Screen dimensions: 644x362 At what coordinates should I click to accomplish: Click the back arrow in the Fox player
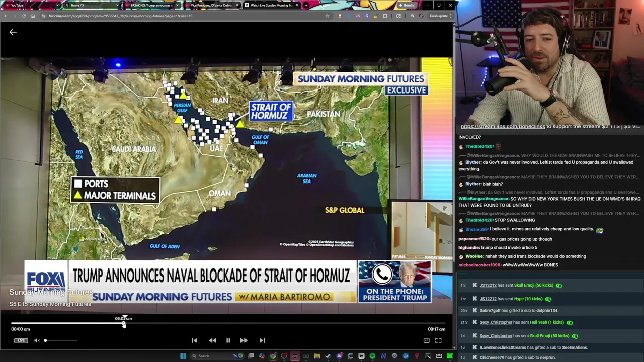pos(13,32)
